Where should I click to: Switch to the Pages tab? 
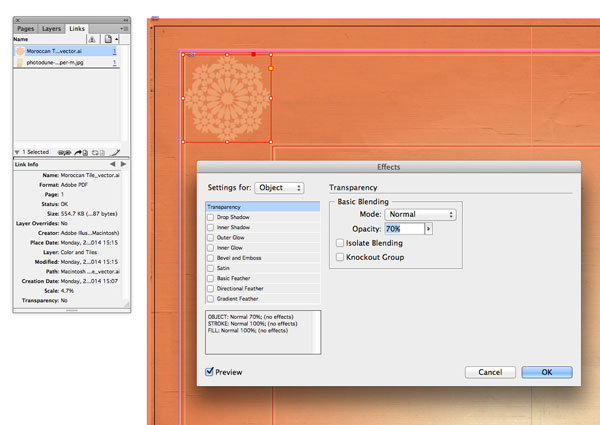click(26, 29)
